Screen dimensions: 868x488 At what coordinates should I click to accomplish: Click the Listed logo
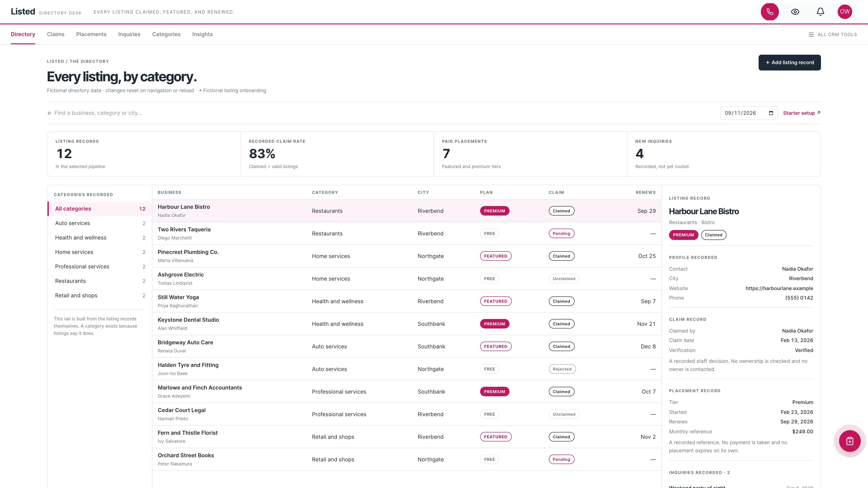coord(23,12)
